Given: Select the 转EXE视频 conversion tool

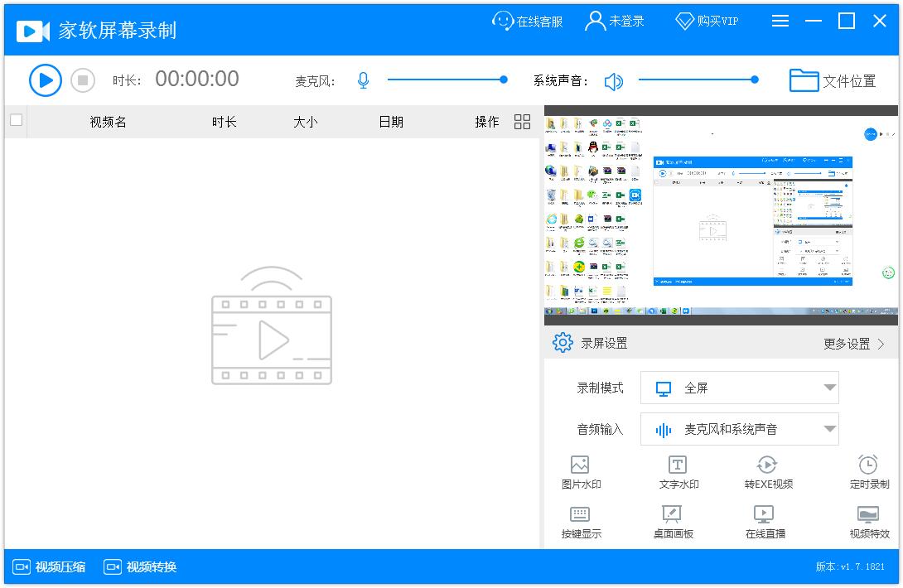Looking at the screenshot, I should coord(769,472).
